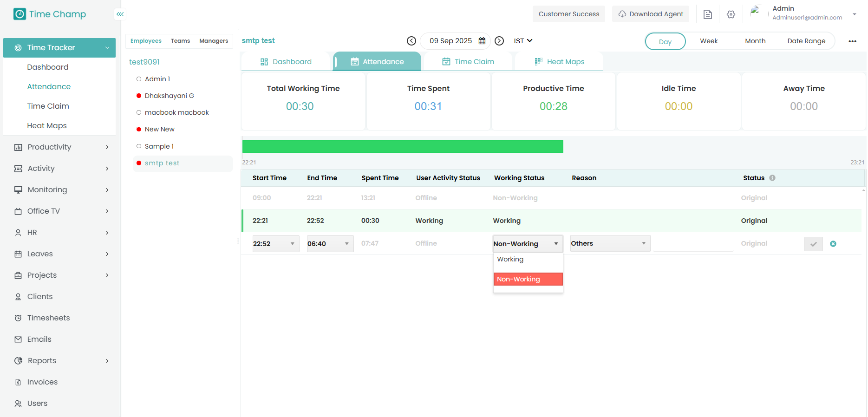The image size is (868, 417).
Task: Go to next date arrow
Action: pyautogui.click(x=499, y=41)
